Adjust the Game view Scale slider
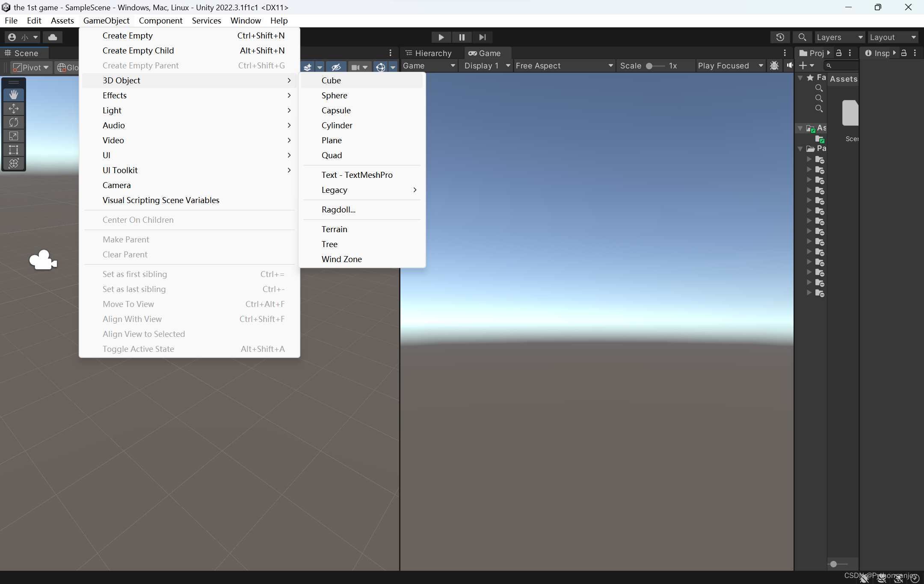The height and width of the screenshot is (584, 924). tap(655, 66)
